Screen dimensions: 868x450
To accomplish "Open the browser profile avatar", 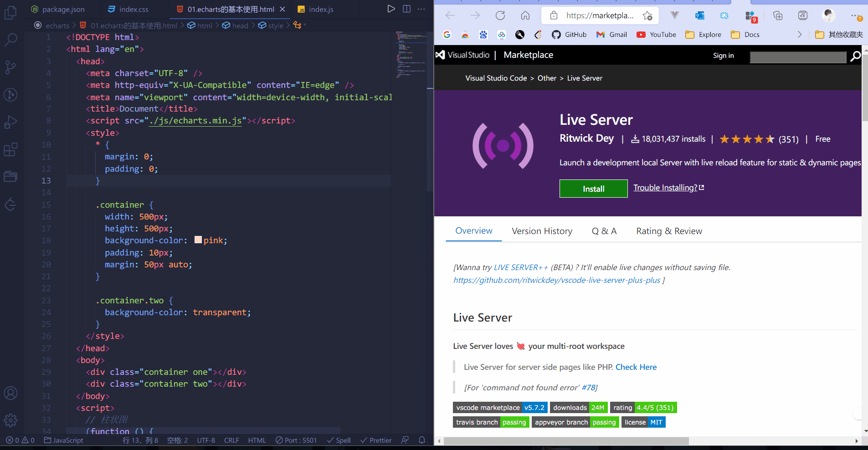I will (x=829, y=15).
